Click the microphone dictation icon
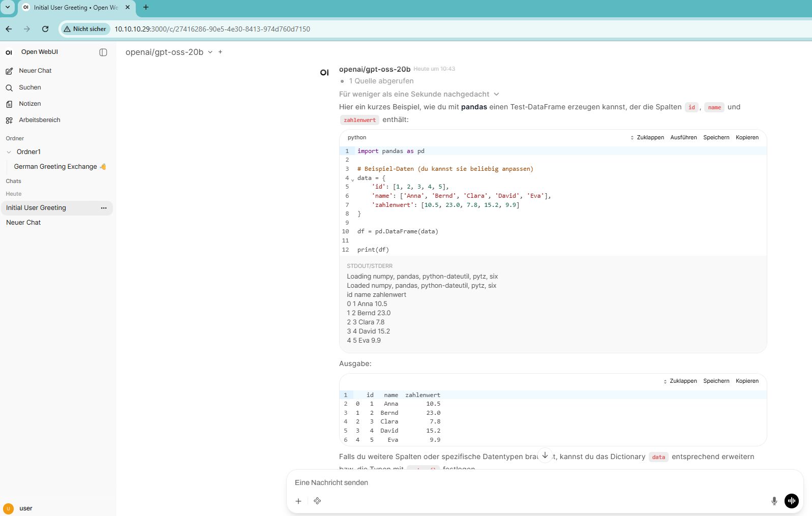Screen dimensions: 812x516 [774, 501]
